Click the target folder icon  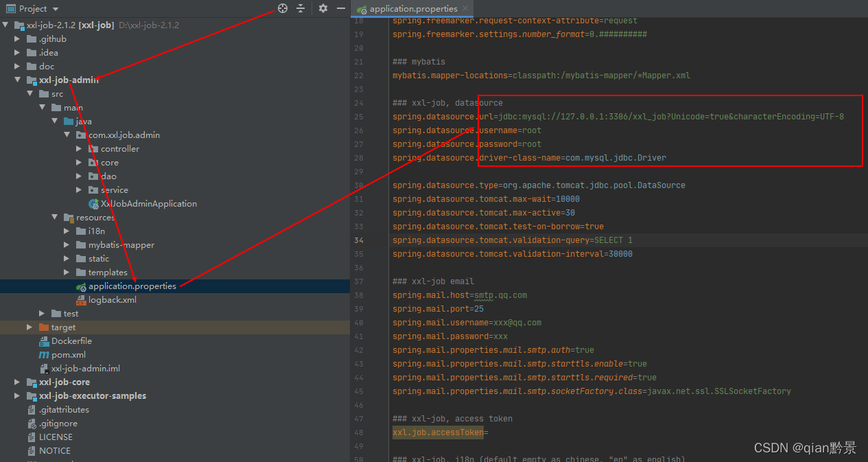[x=44, y=327]
